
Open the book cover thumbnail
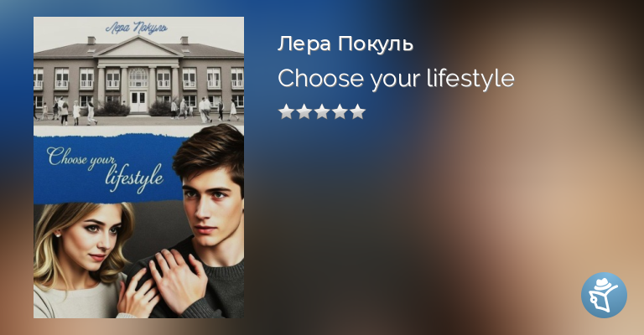click(x=139, y=167)
